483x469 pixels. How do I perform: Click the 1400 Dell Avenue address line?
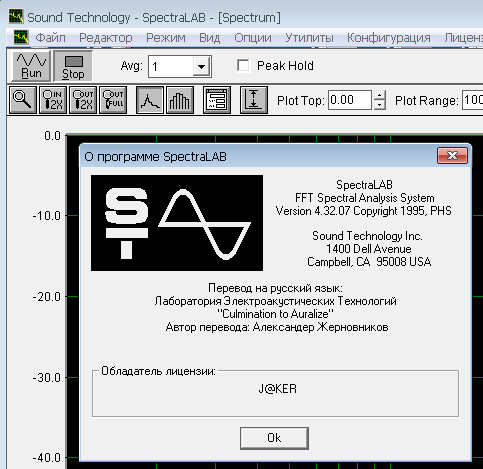[368, 249]
